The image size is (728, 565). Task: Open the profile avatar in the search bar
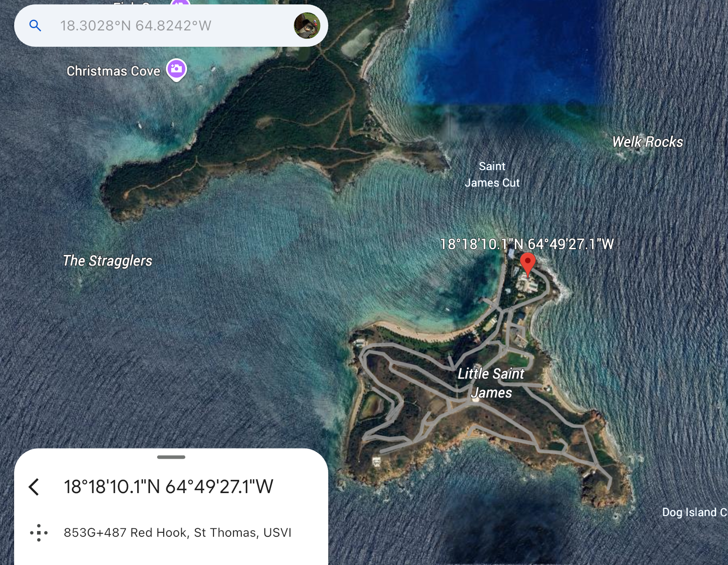[307, 26]
